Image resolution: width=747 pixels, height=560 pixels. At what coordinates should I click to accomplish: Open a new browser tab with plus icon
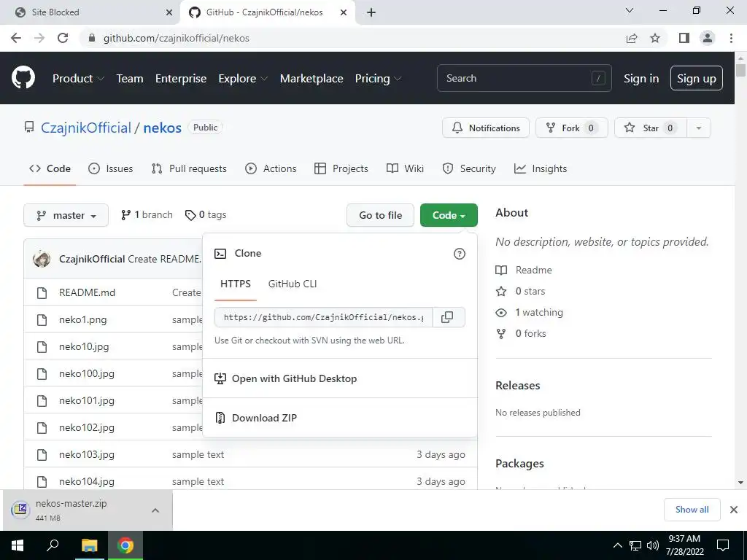click(x=371, y=12)
